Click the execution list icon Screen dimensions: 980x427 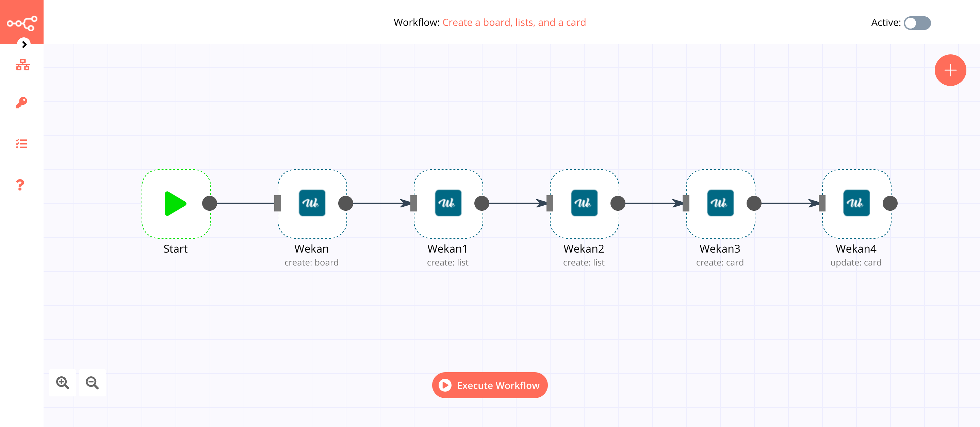pyautogui.click(x=21, y=143)
